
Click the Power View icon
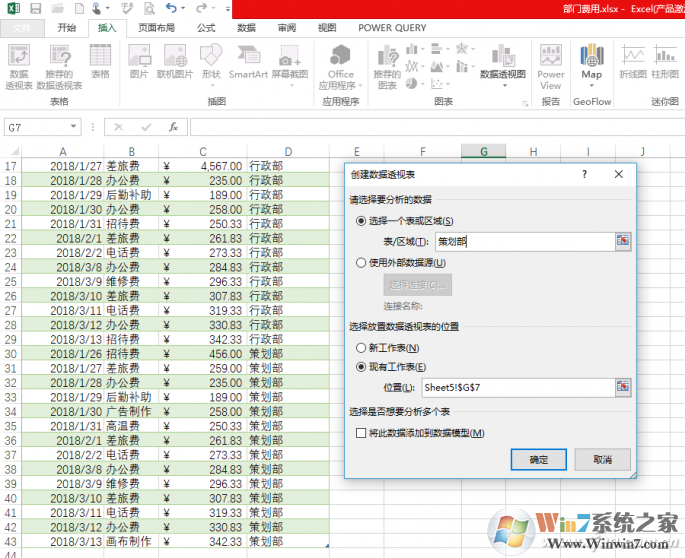(x=550, y=62)
